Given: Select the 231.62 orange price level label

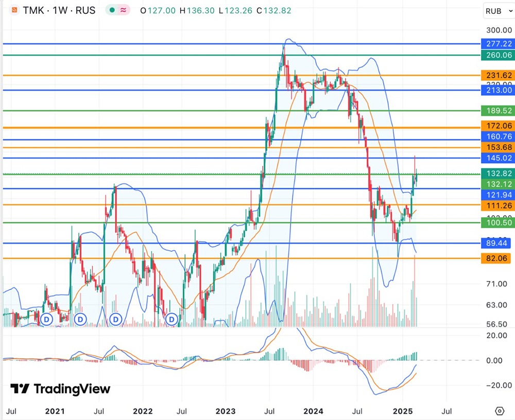Looking at the screenshot, I should (497, 75).
